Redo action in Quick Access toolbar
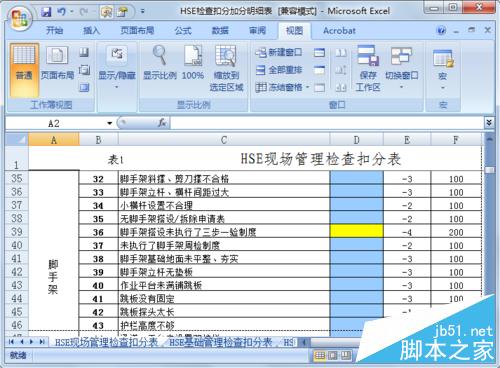The image size is (500, 368). coord(83,12)
